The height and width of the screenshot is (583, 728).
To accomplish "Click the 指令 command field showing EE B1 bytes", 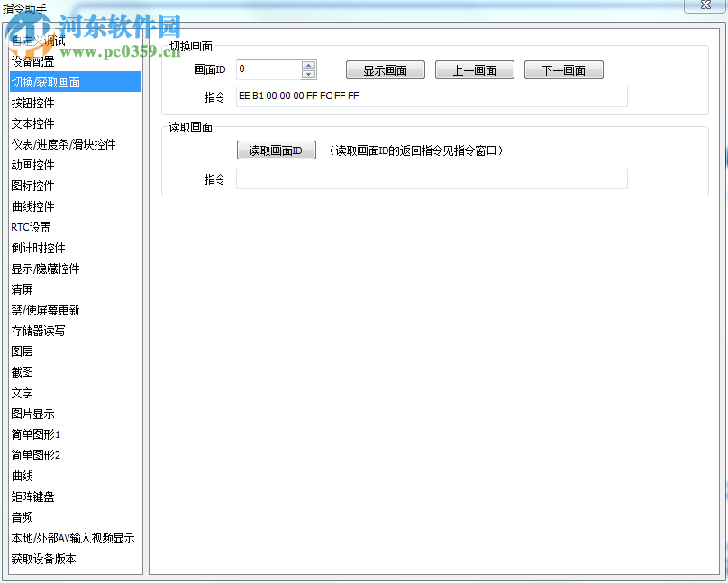I will [432, 96].
